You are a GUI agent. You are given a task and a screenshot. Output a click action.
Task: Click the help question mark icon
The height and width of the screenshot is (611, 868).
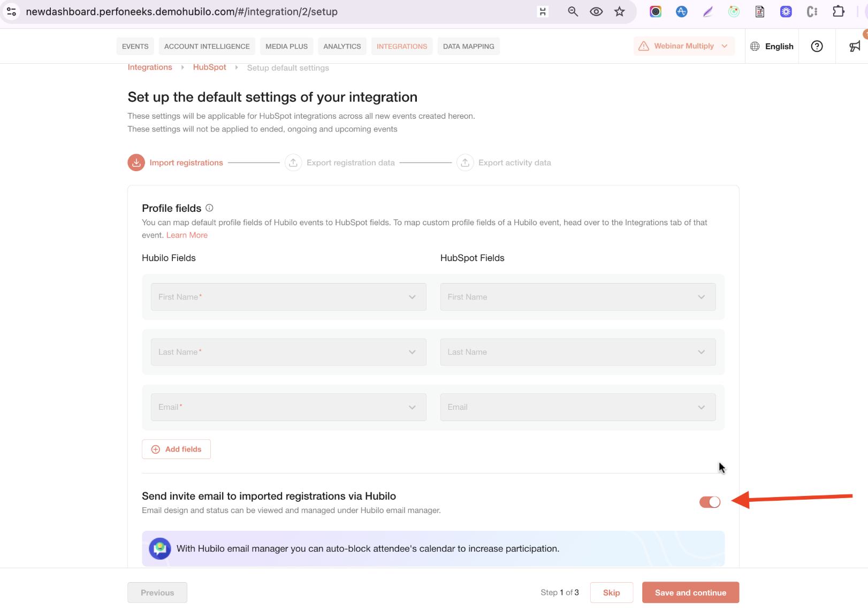[x=817, y=46]
